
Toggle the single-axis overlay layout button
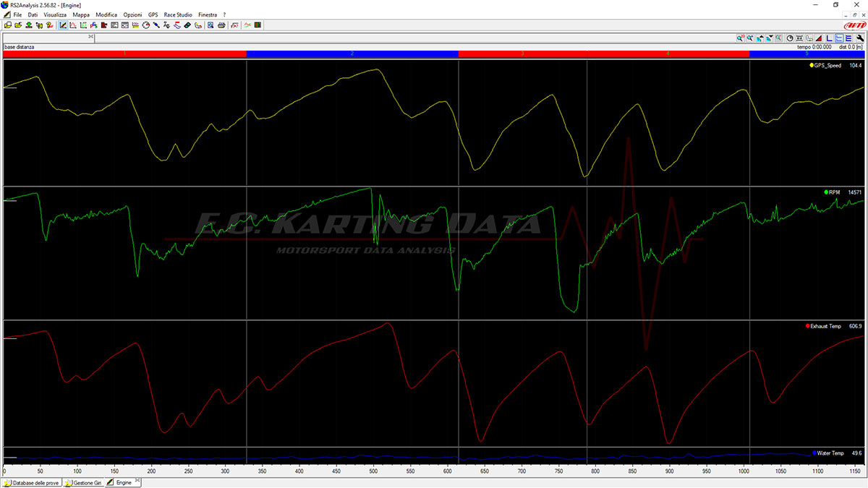point(829,38)
